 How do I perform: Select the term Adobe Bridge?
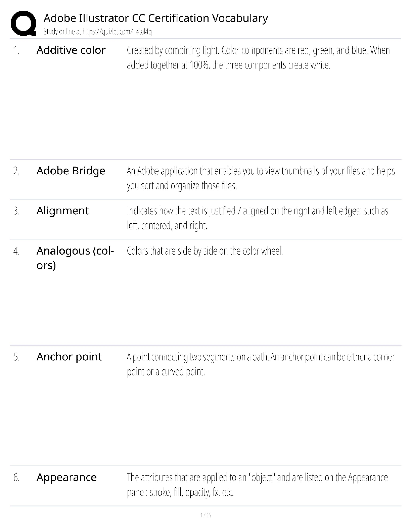click(x=71, y=171)
